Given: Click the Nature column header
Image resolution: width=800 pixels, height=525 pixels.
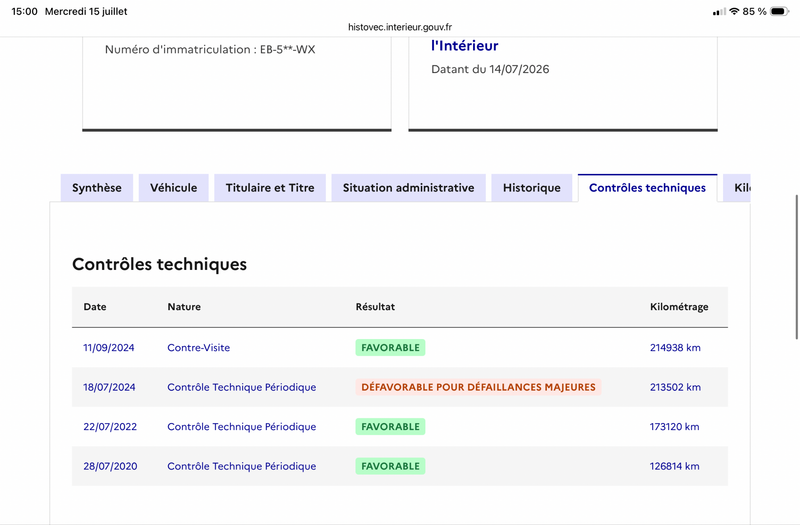Looking at the screenshot, I should 184,307.
